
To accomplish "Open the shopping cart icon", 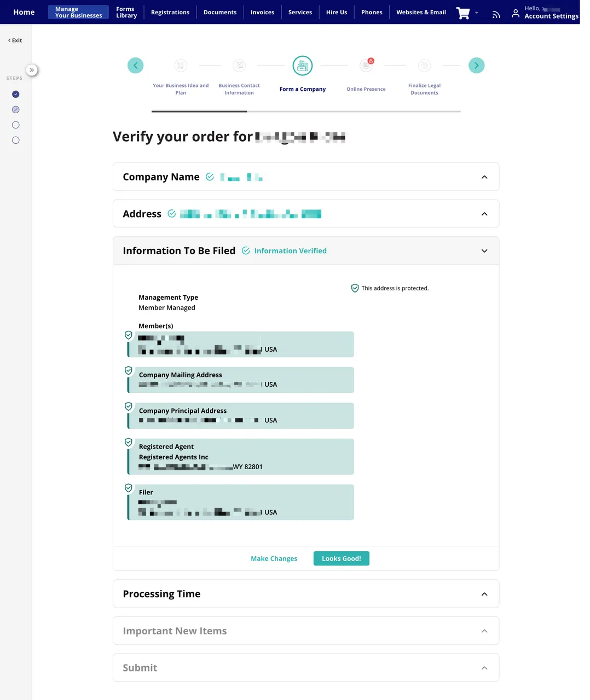I will point(463,13).
